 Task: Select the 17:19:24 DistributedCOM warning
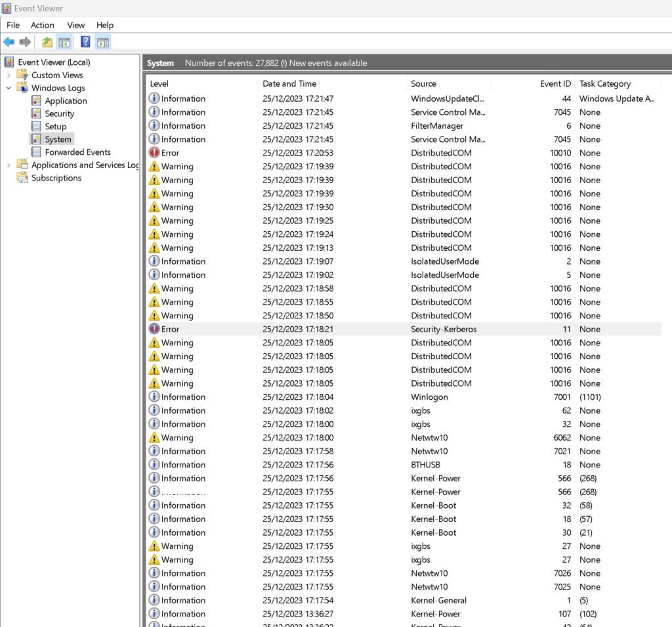[x=404, y=234]
